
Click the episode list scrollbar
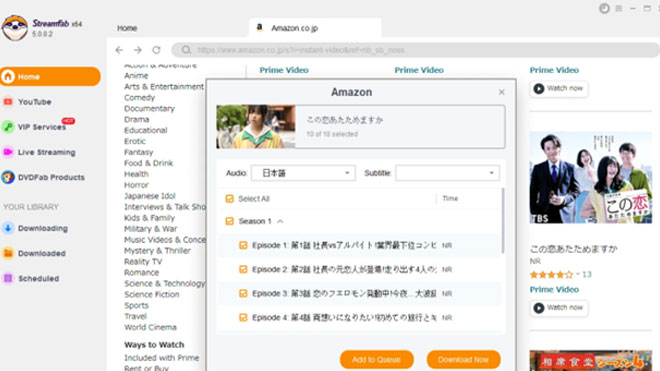[x=503, y=221]
